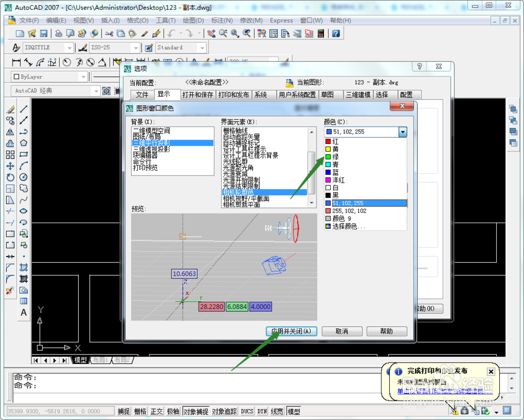The height and width of the screenshot is (420, 524).
Task: Toggle DUCS in status bar
Action: (247, 411)
